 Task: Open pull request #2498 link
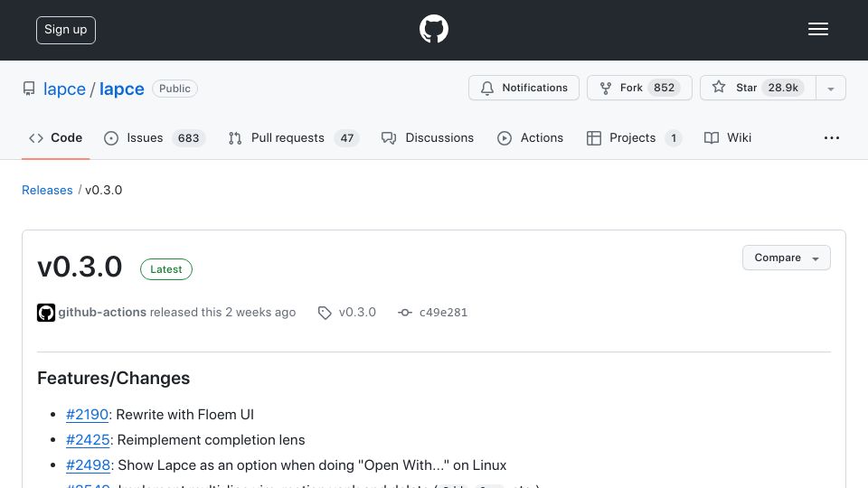click(x=88, y=465)
